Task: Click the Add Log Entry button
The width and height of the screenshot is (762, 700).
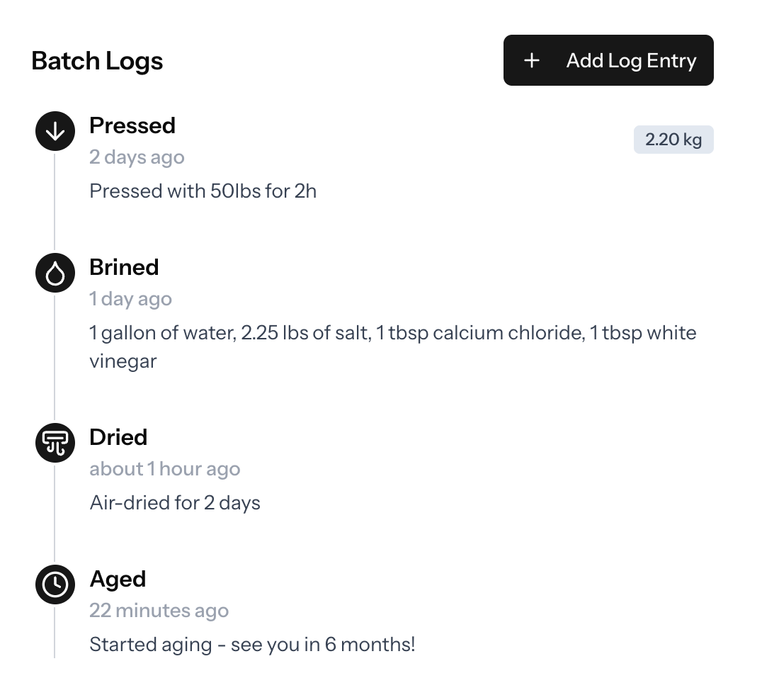Action: point(608,60)
